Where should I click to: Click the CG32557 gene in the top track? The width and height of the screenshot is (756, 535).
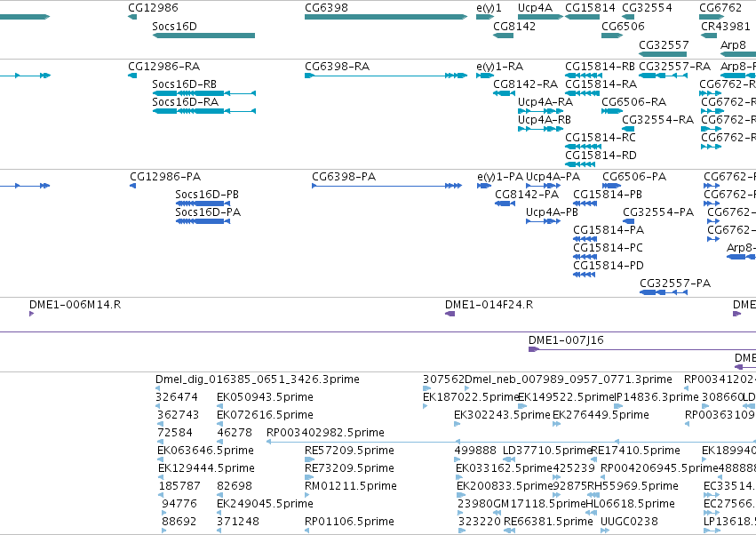[x=663, y=54]
